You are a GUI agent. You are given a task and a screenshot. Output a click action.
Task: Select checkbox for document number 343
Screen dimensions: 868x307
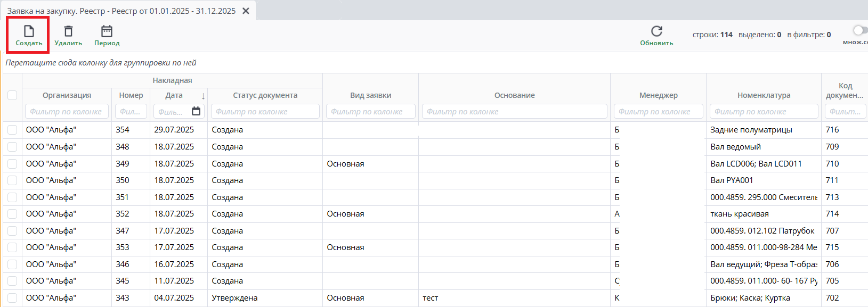tap(12, 298)
